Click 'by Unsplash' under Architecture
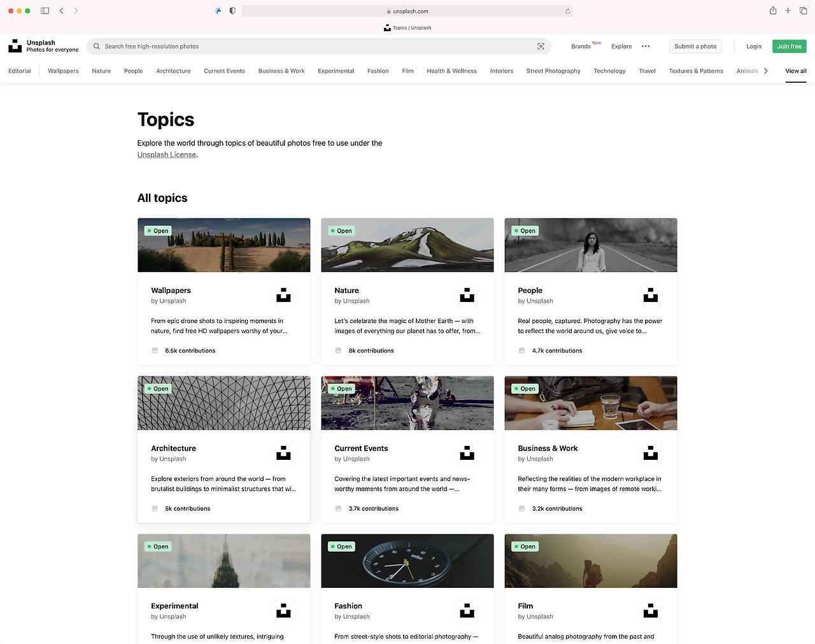 click(x=169, y=459)
